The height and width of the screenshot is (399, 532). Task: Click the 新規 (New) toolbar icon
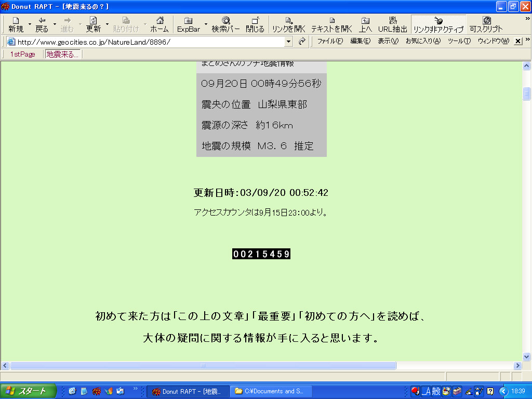pyautogui.click(x=16, y=24)
